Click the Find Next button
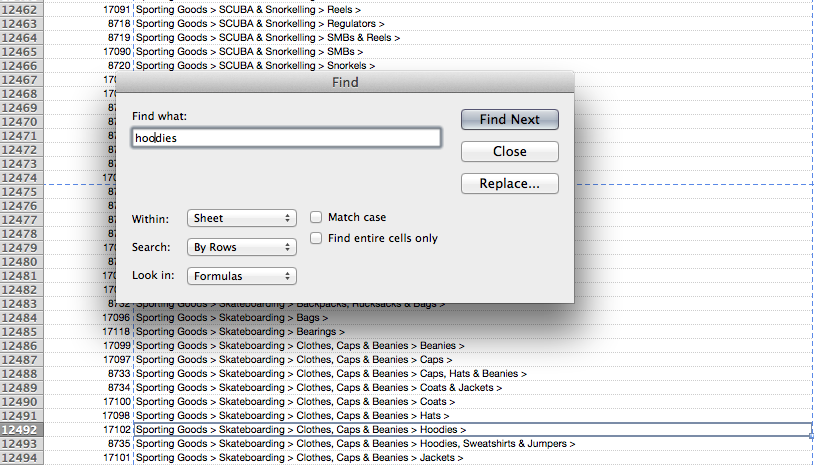This screenshot has height=465, width=814. tap(509, 119)
